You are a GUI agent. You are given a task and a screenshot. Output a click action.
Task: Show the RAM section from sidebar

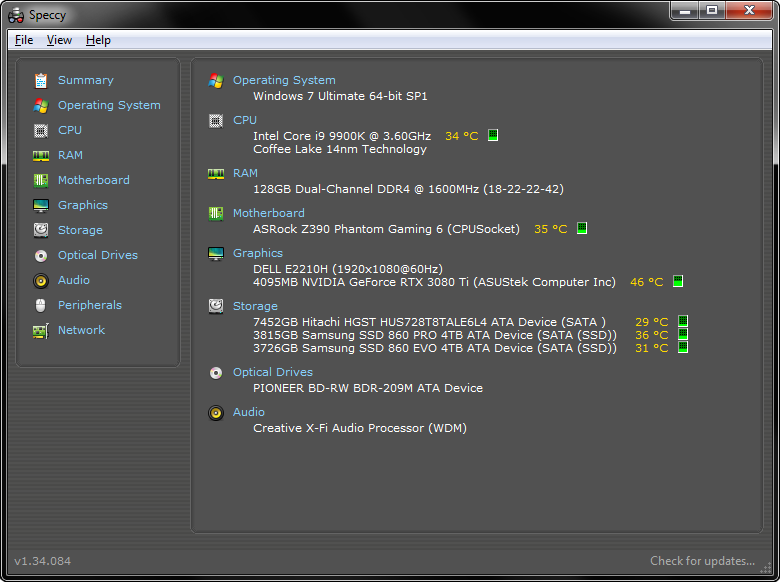point(70,155)
